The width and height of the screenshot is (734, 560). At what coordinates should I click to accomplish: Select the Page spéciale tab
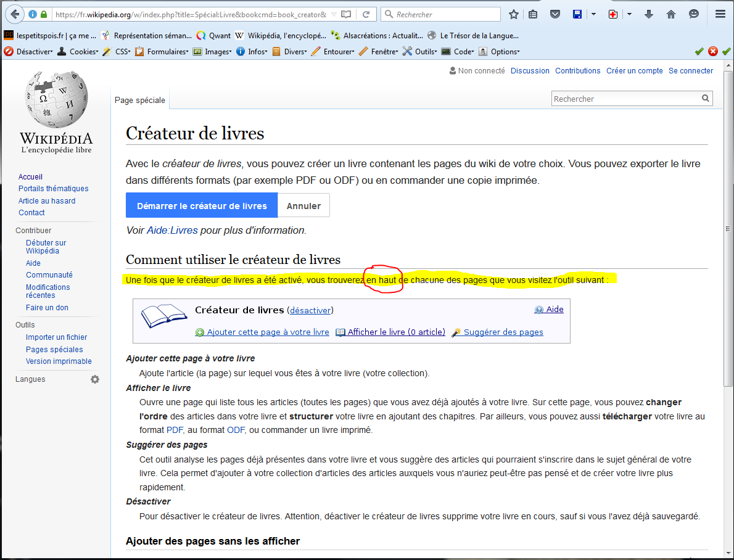point(140,100)
